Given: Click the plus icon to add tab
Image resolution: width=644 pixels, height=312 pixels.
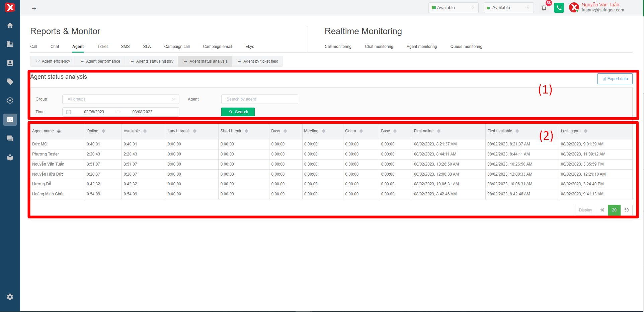Looking at the screenshot, I should click(34, 8).
